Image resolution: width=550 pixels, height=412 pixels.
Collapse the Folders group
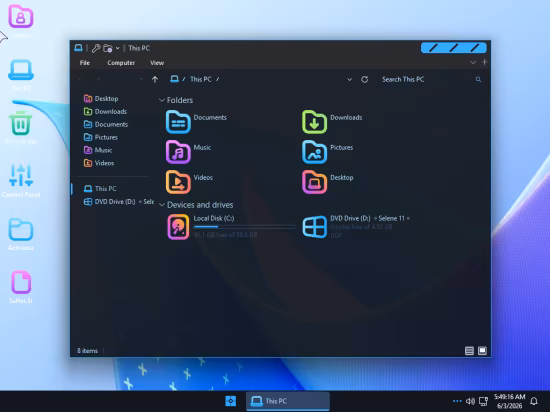[162, 100]
